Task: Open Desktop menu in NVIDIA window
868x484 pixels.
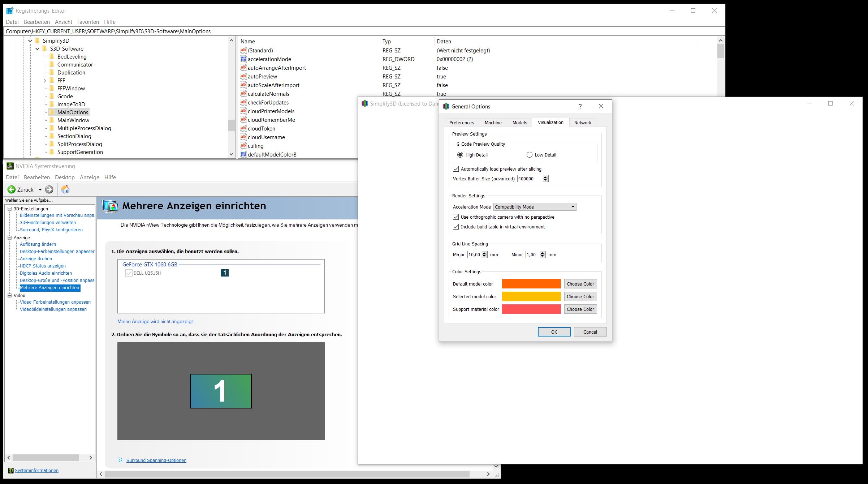Action: pyautogui.click(x=65, y=177)
